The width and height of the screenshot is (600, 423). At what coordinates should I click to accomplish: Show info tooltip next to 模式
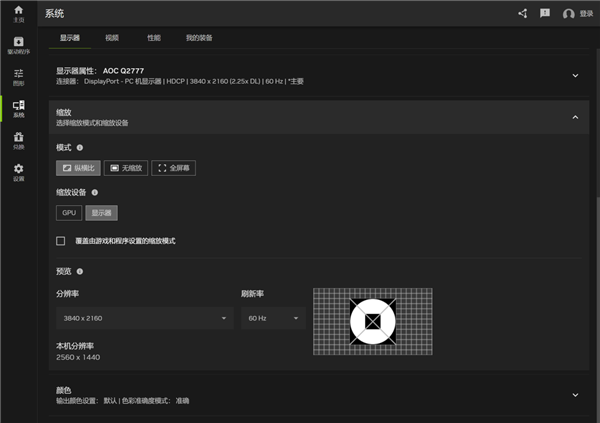80,147
